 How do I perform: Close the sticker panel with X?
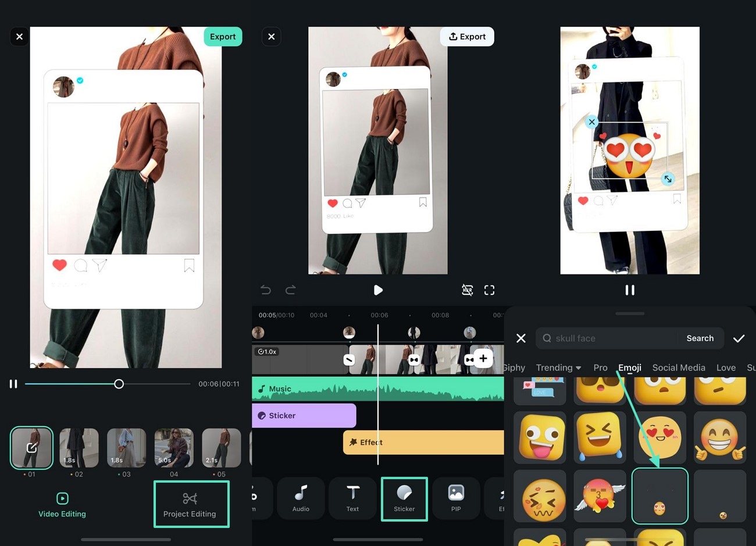[521, 338]
